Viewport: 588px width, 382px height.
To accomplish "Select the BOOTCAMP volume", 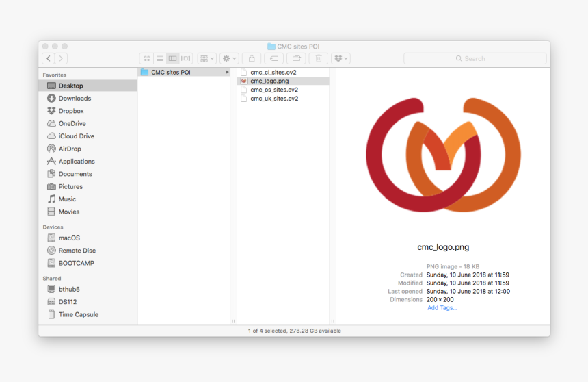I will 88,263.
